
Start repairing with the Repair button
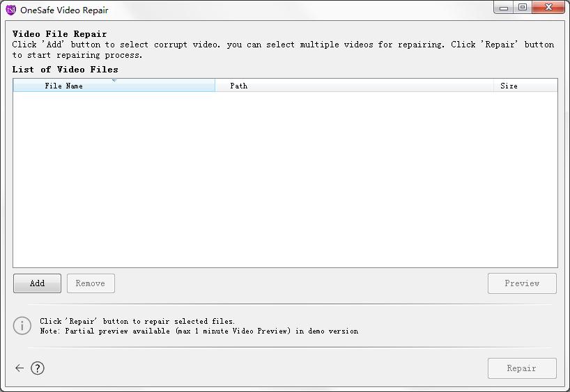[x=521, y=368]
